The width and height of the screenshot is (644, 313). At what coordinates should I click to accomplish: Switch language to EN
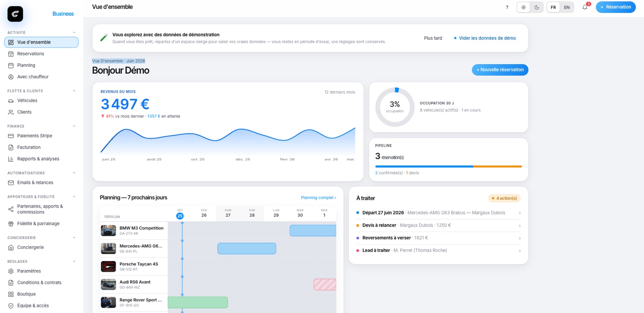[x=567, y=7]
